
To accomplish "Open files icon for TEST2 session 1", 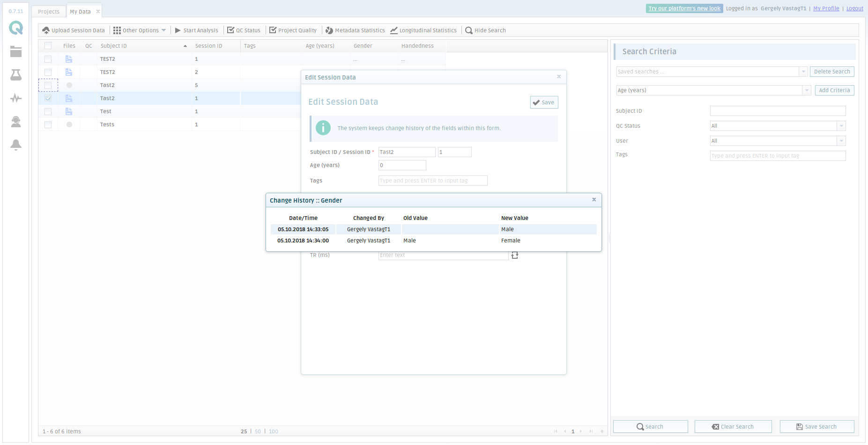I will 69,59.
